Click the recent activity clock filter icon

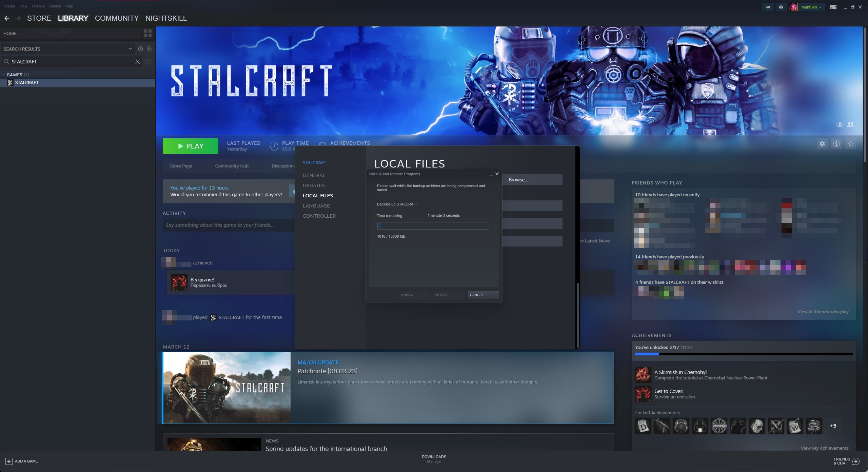[140, 49]
